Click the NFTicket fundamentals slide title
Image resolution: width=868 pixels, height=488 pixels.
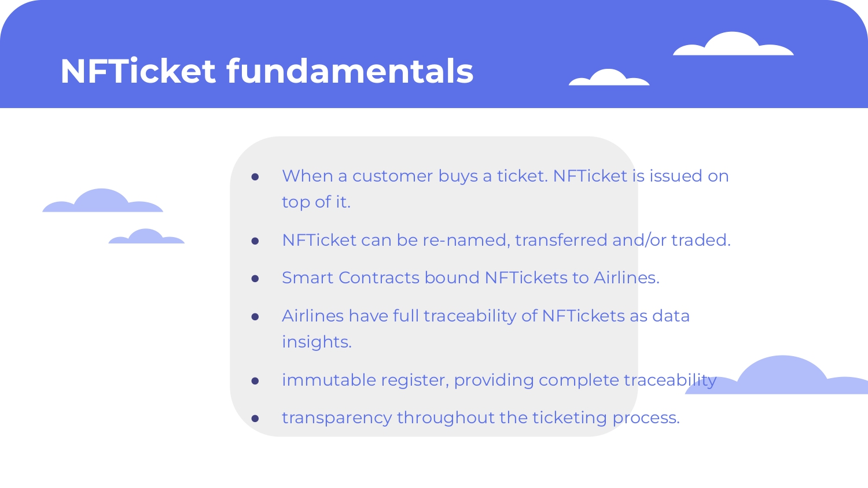click(267, 72)
